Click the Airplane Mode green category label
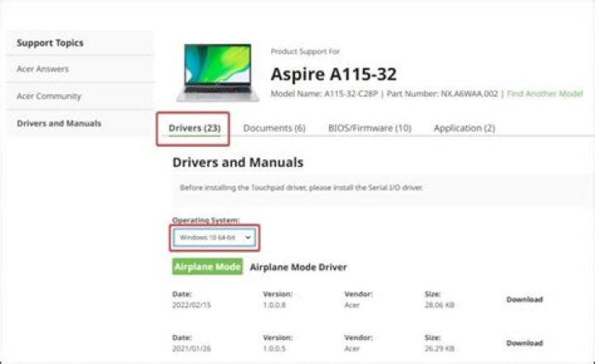 (207, 267)
